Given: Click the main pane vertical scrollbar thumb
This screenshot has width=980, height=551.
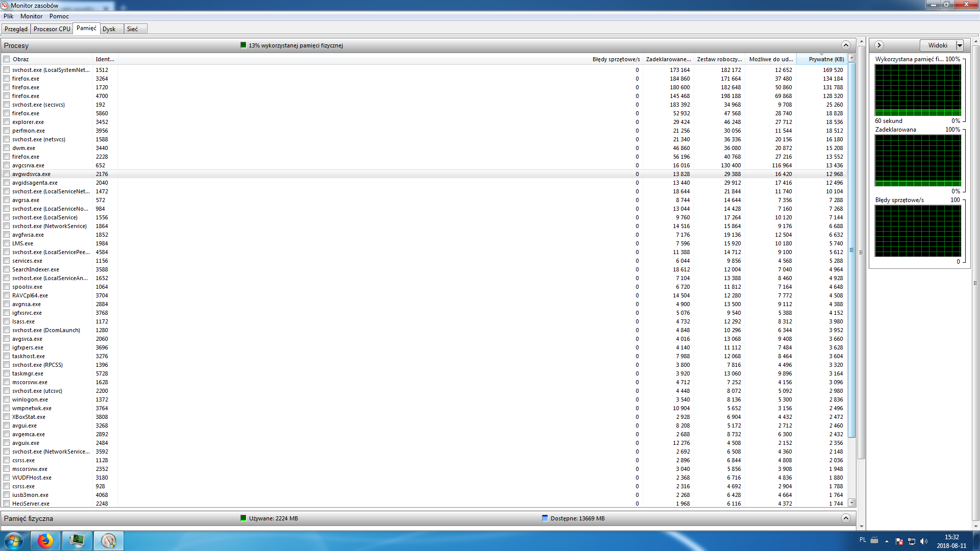Looking at the screenshot, I should [862, 252].
